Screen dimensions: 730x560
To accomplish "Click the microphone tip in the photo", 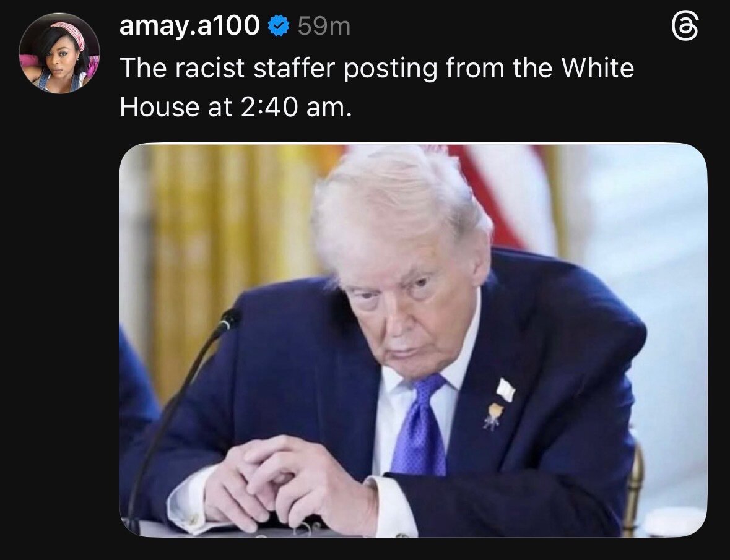I will click(227, 321).
